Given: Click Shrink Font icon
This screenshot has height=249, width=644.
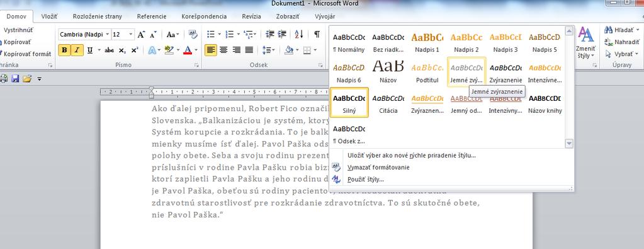Looking at the screenshot, I should [x=153, y=35].
